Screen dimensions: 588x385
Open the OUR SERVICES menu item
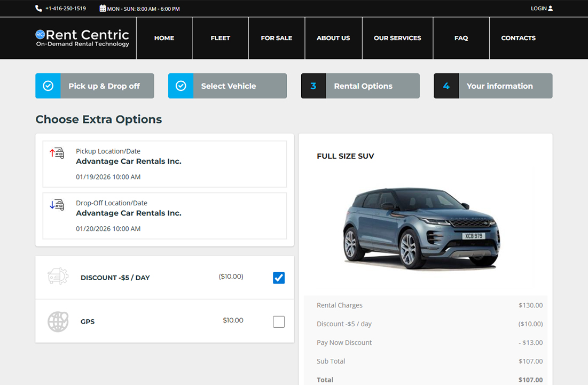coord(397,38)
